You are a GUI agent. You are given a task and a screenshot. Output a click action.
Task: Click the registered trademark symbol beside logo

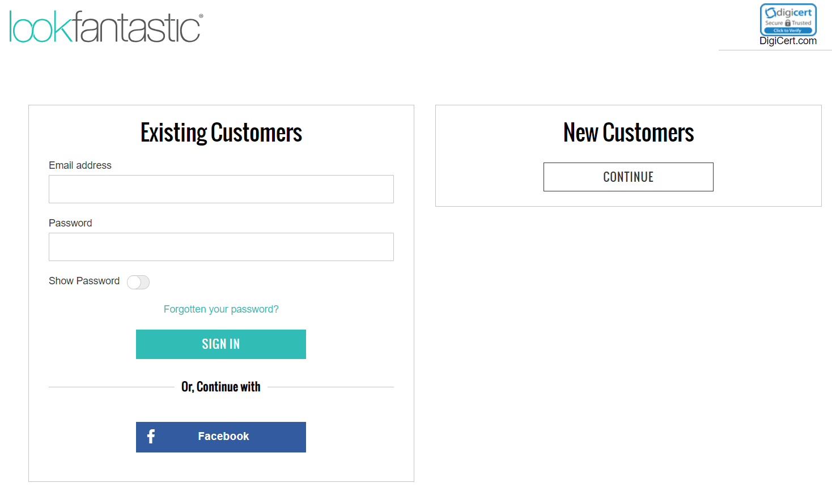click(x=201, y=16)
